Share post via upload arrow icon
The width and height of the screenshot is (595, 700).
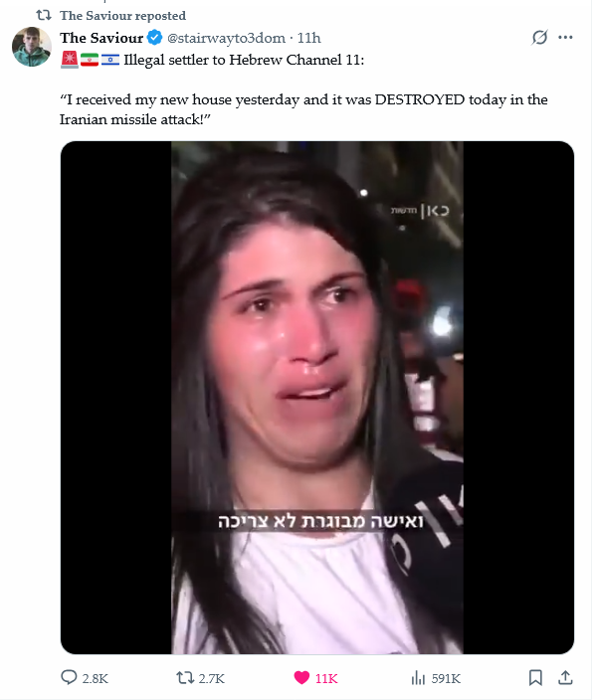tap(565, 678)
